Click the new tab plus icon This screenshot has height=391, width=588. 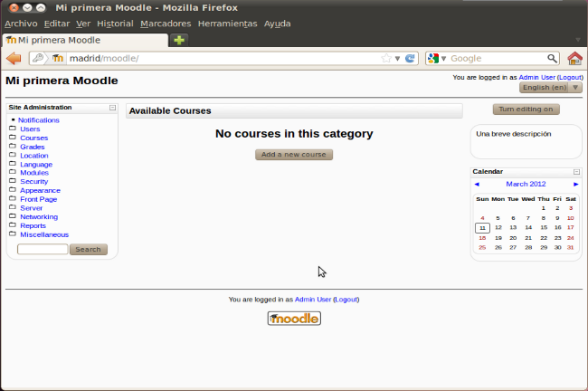(179, 40)
